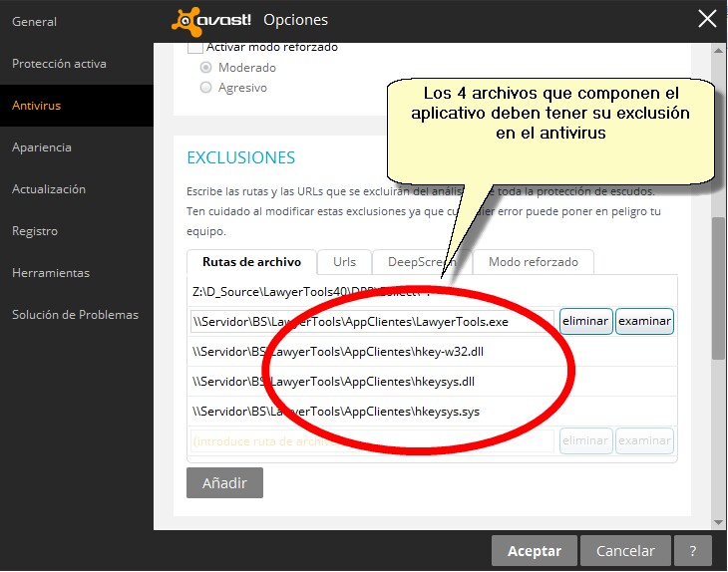This screenshot has width=728, height=572.
Task: Click the scrollbar down arrow
Action: (719, 523)
